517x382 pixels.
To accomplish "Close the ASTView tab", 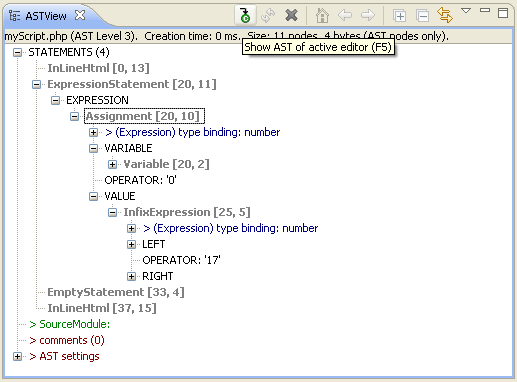I will [80, 15].
